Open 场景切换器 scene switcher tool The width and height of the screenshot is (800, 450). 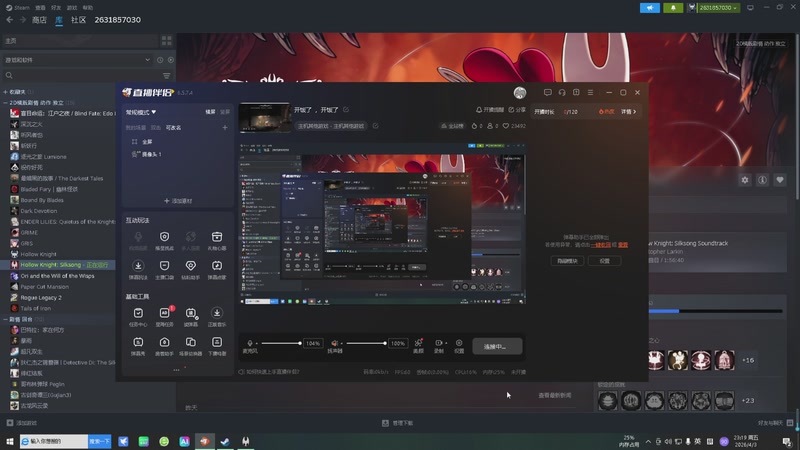[190, 346]
